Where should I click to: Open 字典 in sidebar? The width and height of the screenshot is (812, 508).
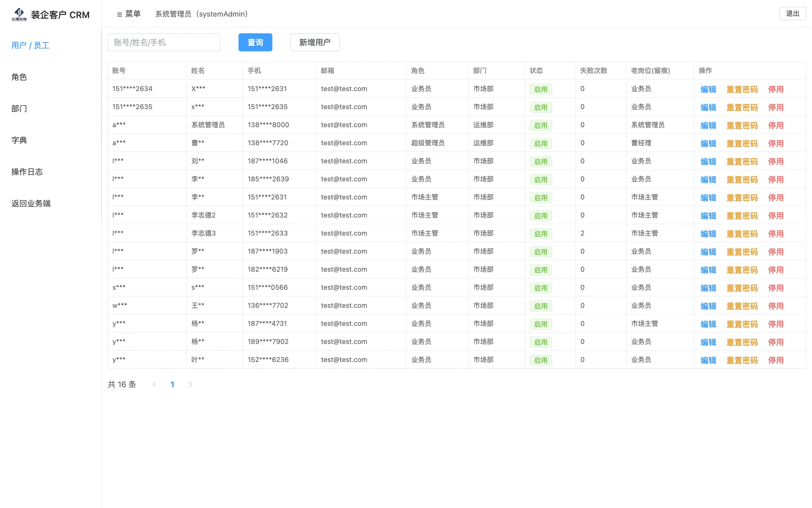click(x=19, y=140)
